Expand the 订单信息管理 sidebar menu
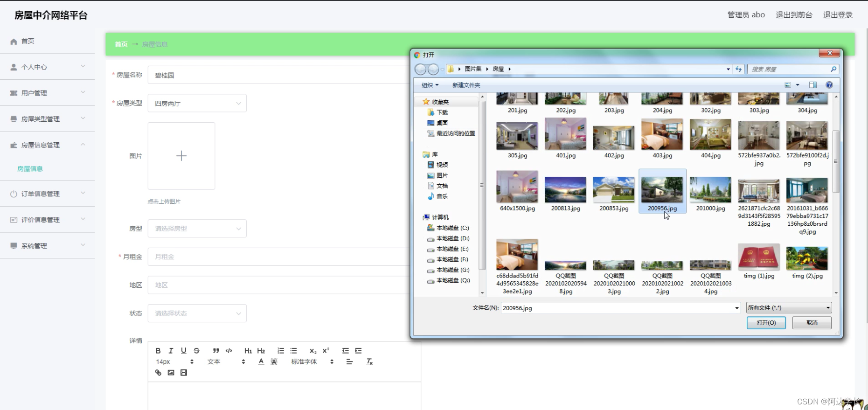The height and width of the screenshot is (410, 868). point(47,194)
